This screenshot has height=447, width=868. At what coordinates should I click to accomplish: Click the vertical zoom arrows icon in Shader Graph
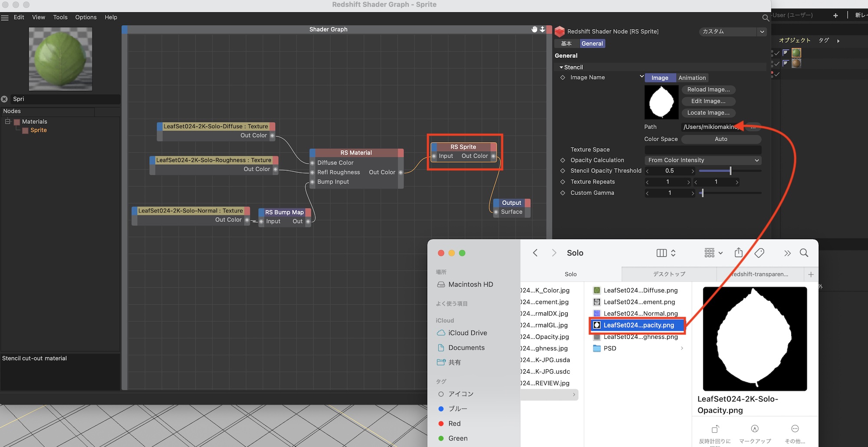[x=542, y=29]
